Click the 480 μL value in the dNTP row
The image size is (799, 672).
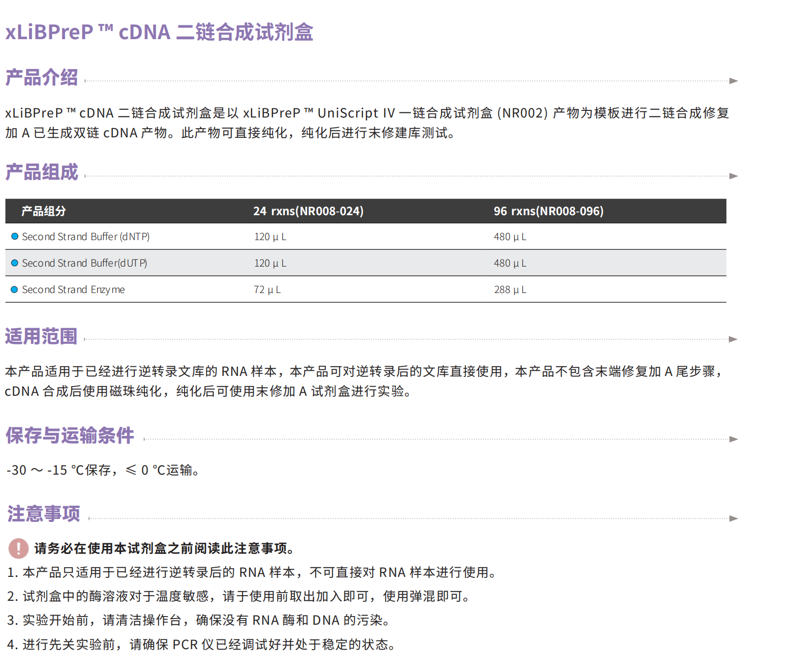point(510,237)
